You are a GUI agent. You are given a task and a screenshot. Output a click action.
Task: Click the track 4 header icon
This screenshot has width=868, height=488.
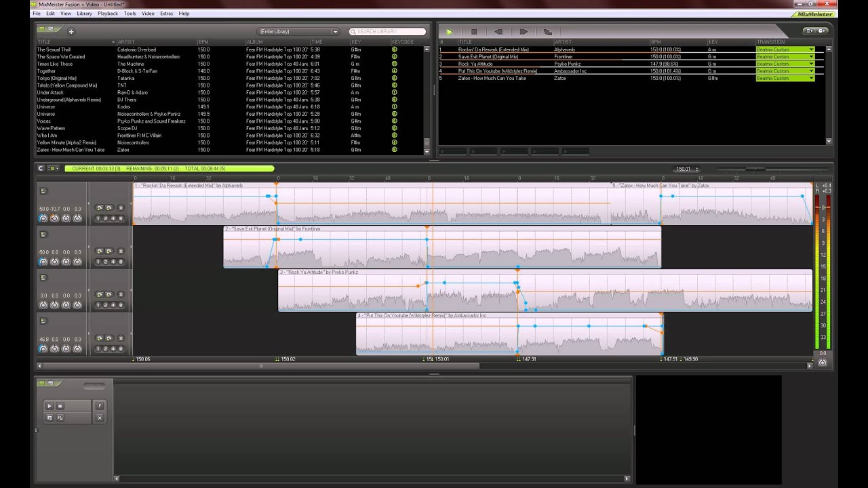click(x=43, y=321)
